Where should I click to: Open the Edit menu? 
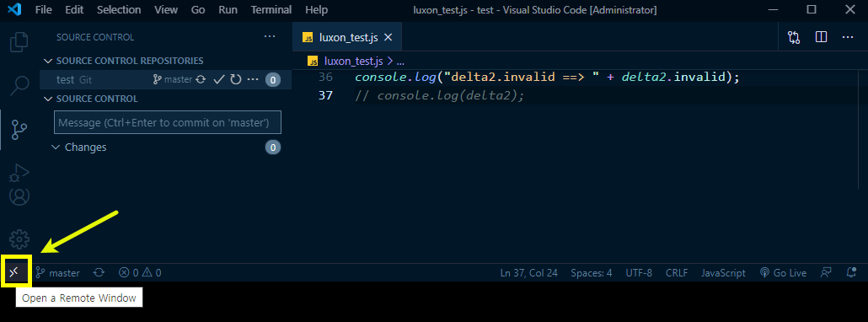73,10
